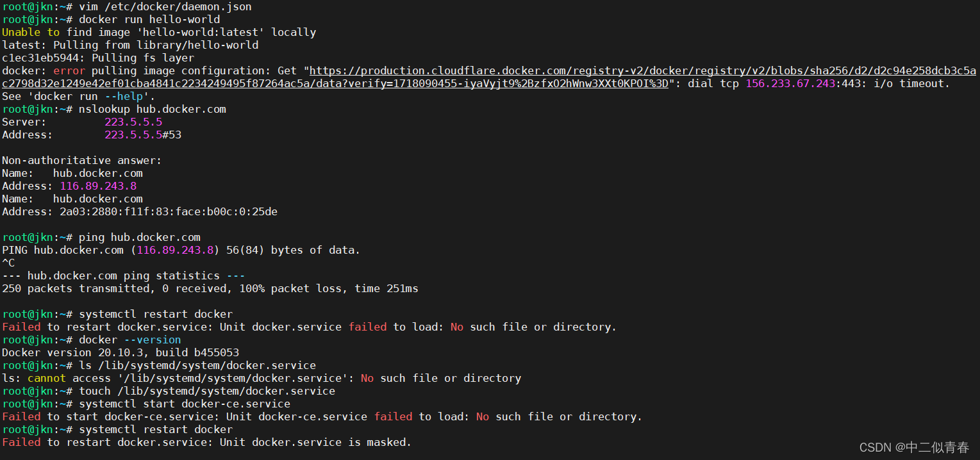Click the '^C' interrupt line
Screen dimensions: 980x460
[8, 263]
